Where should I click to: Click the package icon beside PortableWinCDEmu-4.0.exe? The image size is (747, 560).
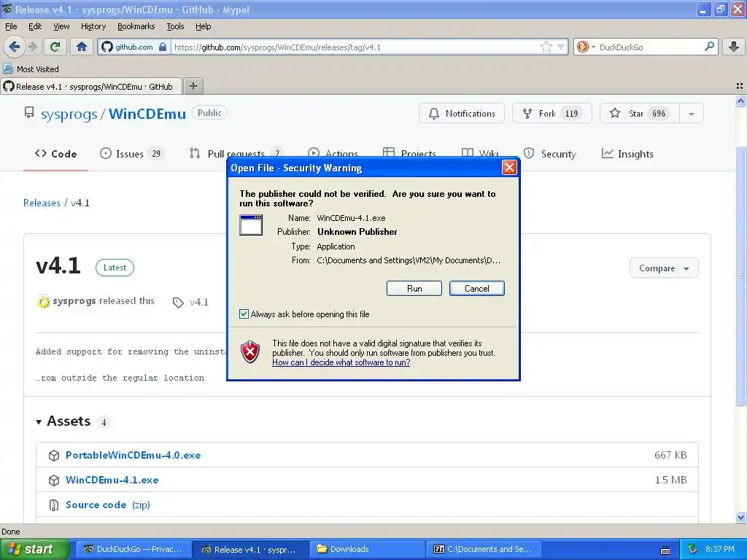pos(54,456)
